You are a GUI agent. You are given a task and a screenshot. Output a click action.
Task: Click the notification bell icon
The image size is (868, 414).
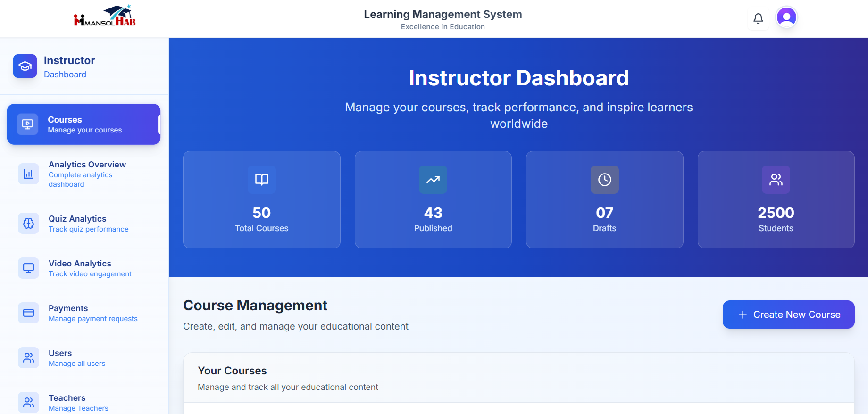coord(758,18)
